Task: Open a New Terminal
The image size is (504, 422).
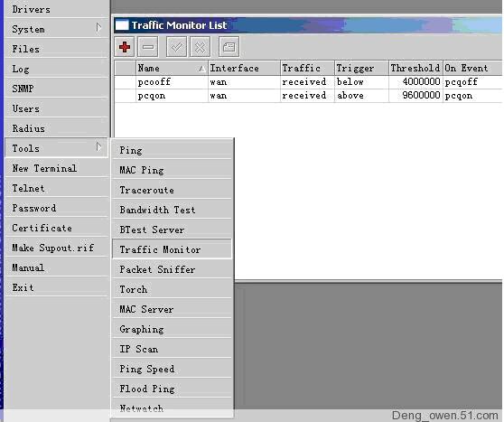Action: tap(57, 168)
